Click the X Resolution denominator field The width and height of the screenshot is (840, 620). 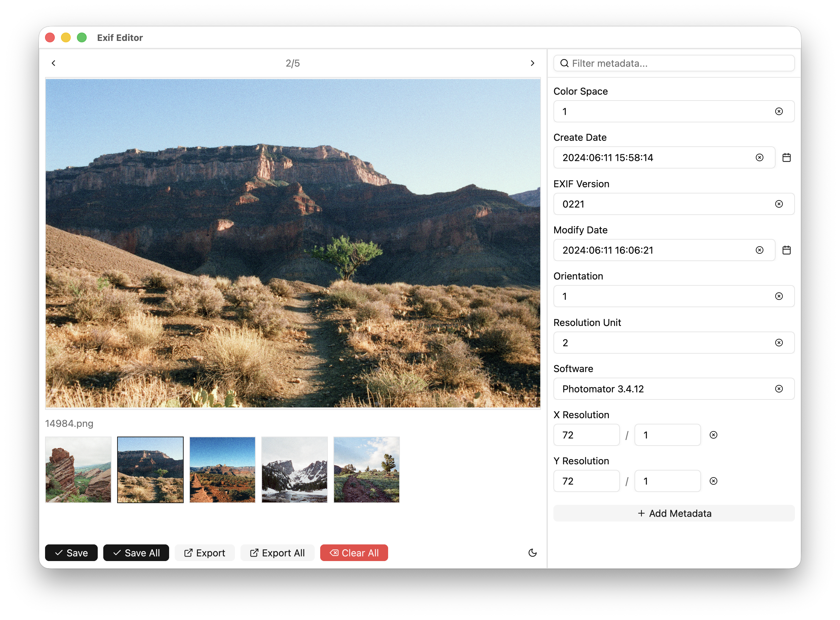(667, 435)
